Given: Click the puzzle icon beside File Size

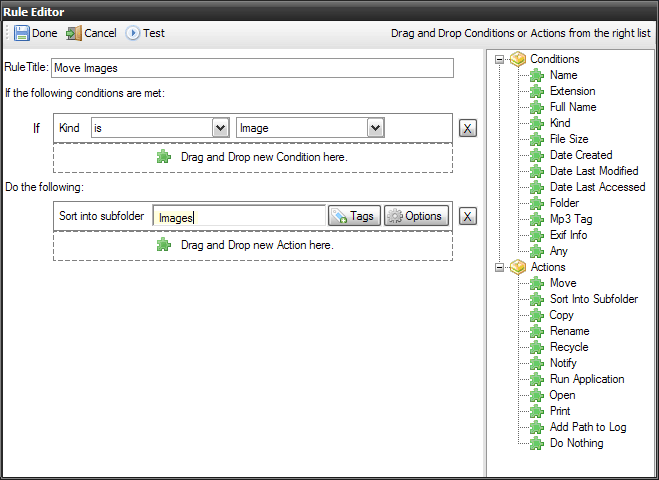Looking at the screenshot, I should tap(537, 139).
